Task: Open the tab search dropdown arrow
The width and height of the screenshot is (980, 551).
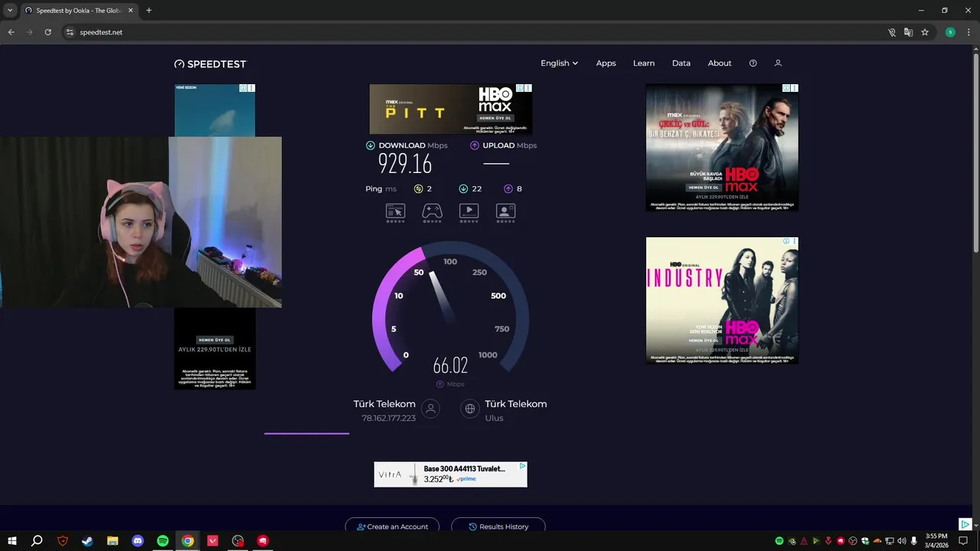Action: click(10, 10)
